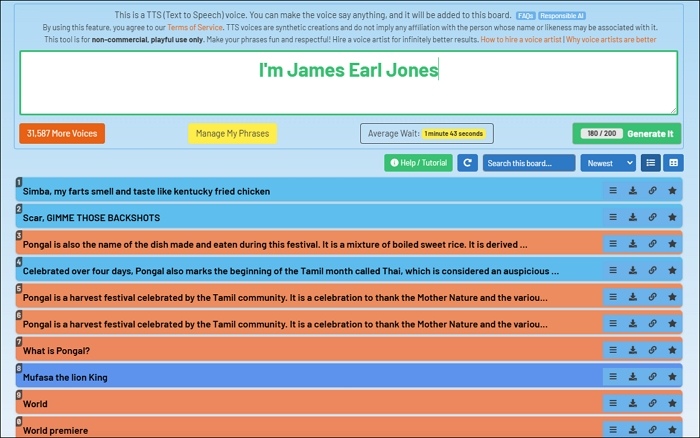Open Manage My Phrases
The width and height of the screenshot is (700, 438).
233,133
